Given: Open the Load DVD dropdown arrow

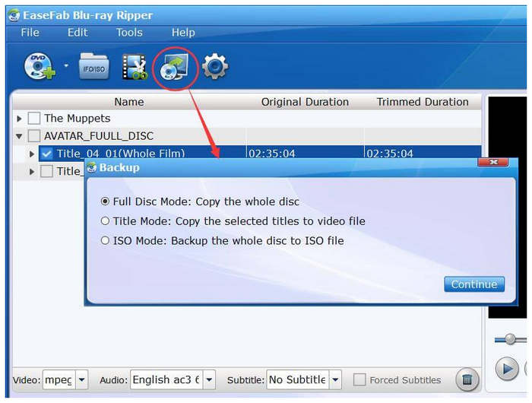Looking at the screenshot, I should click(x=66, y=65).
